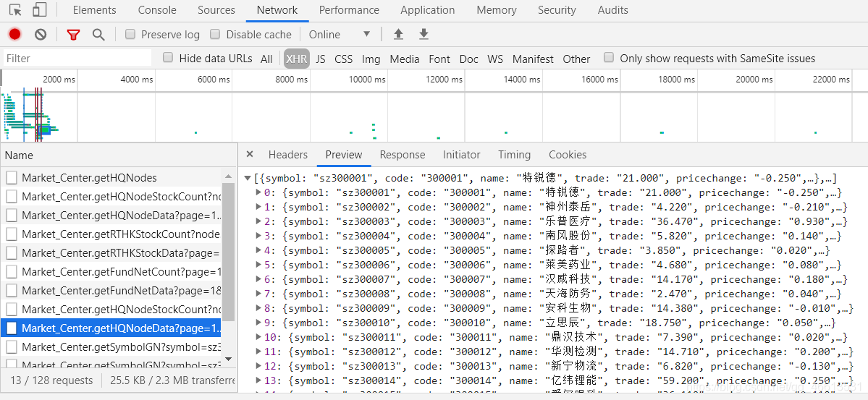Image resolution: width=868 pixels, height=400 pixels.
Task: Select Market_Center.getRTHKStockCount request
Action: tap(111, 234)
